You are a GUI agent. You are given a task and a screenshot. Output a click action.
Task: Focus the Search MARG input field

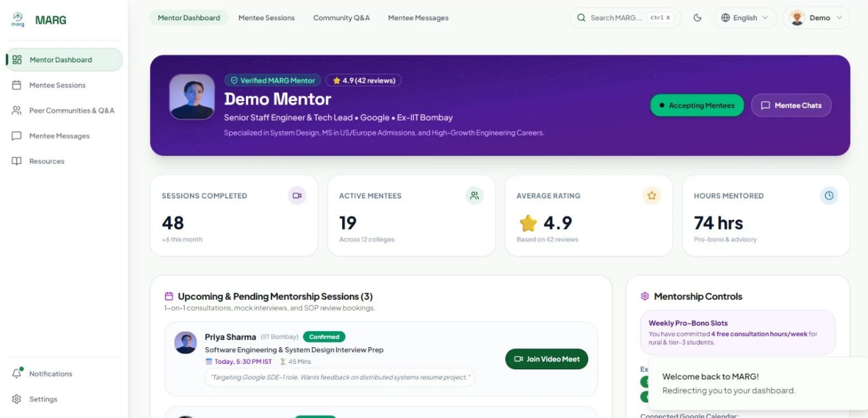point(625,18)
